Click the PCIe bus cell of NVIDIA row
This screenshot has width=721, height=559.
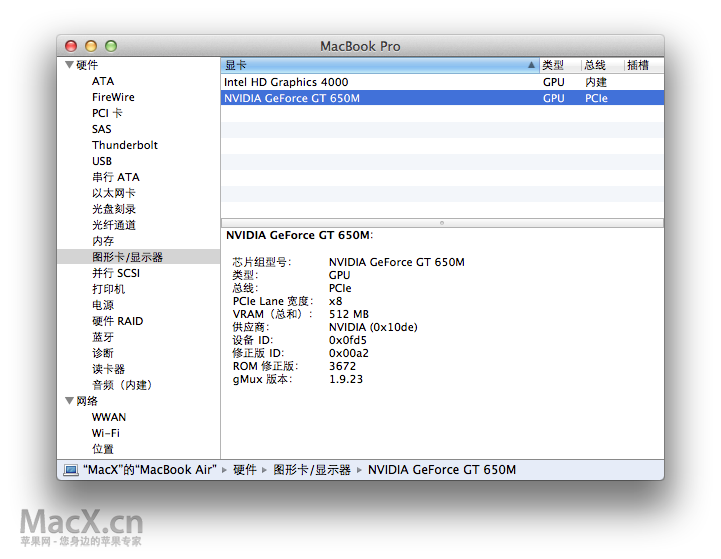point(596,98)
